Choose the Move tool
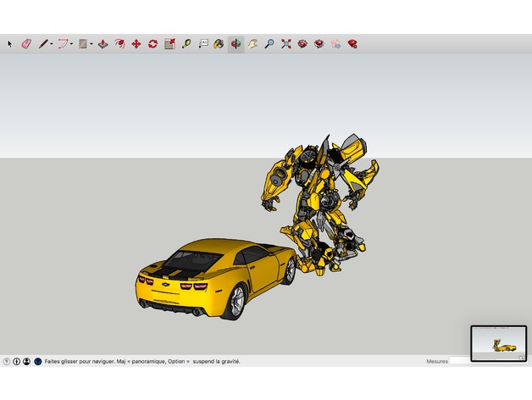The image size is (532, 400). coord(136,44)
